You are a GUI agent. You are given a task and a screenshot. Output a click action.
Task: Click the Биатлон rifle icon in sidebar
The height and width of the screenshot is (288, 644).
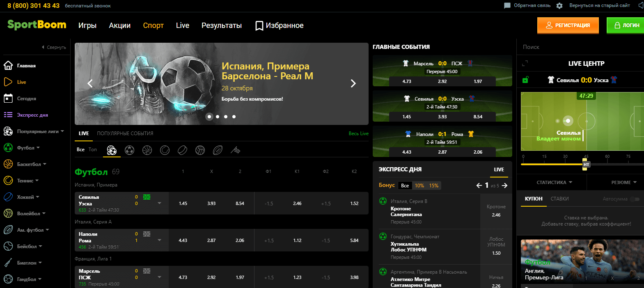pyautogui.click(x=8, y=263)
